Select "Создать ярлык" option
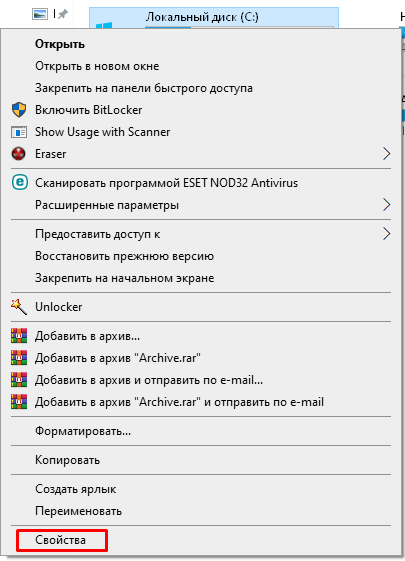This screenshot has height=561, width=405. pos(75,489)
